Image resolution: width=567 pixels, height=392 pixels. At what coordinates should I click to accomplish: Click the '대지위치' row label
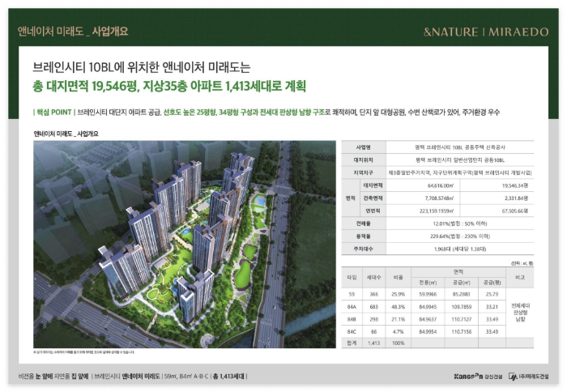click(x=364, y=160)
